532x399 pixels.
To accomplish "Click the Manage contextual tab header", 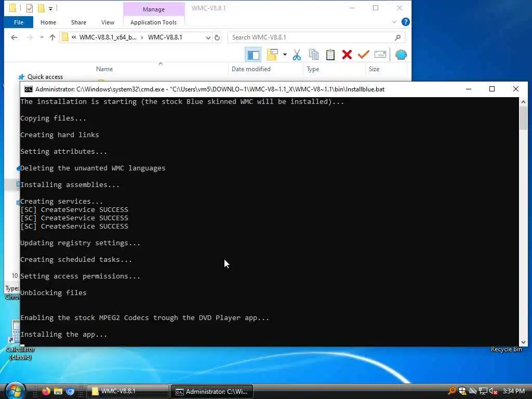I will (154, 9).
